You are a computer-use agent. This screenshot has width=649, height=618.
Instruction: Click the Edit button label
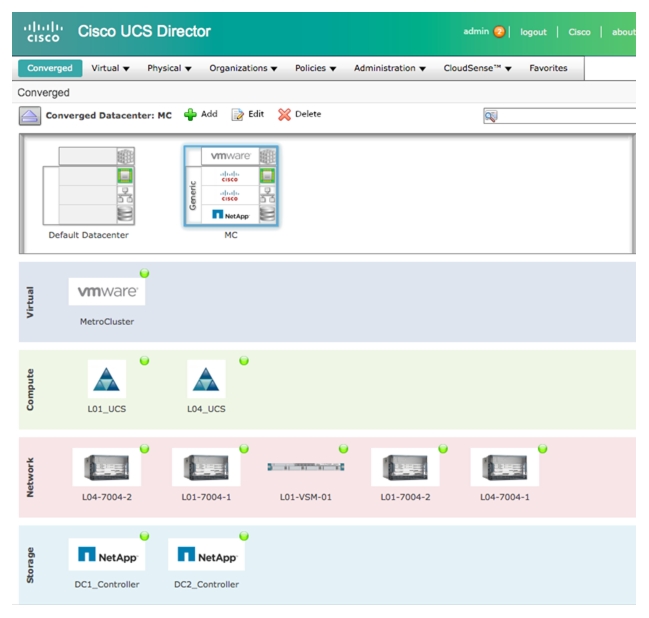point(256,114)
